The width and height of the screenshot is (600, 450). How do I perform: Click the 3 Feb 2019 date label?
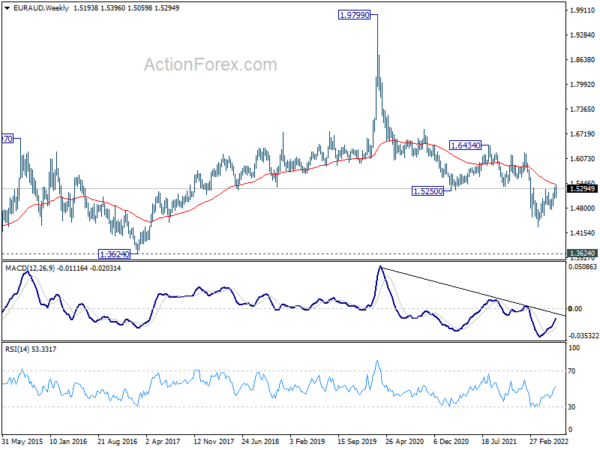[x=307, y=441]
